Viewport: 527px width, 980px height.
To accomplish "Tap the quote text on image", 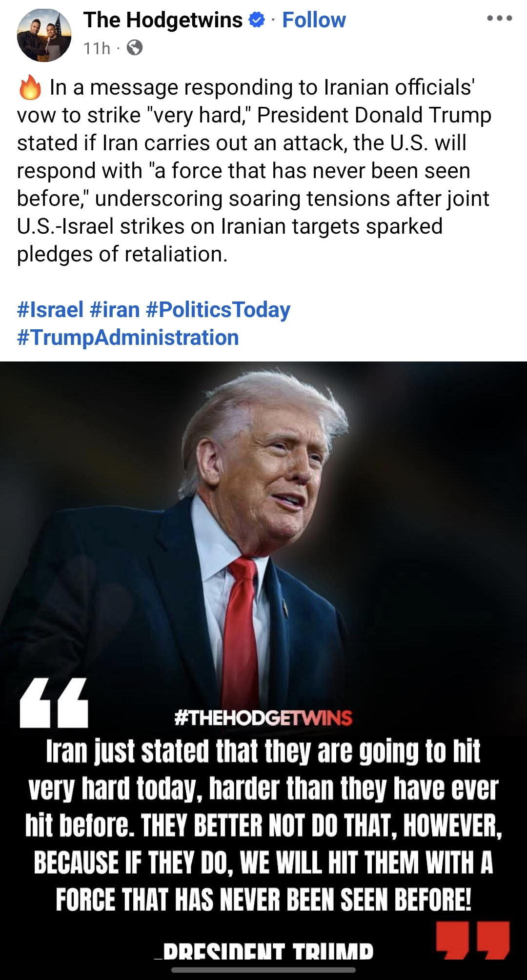I will [263, 824].
